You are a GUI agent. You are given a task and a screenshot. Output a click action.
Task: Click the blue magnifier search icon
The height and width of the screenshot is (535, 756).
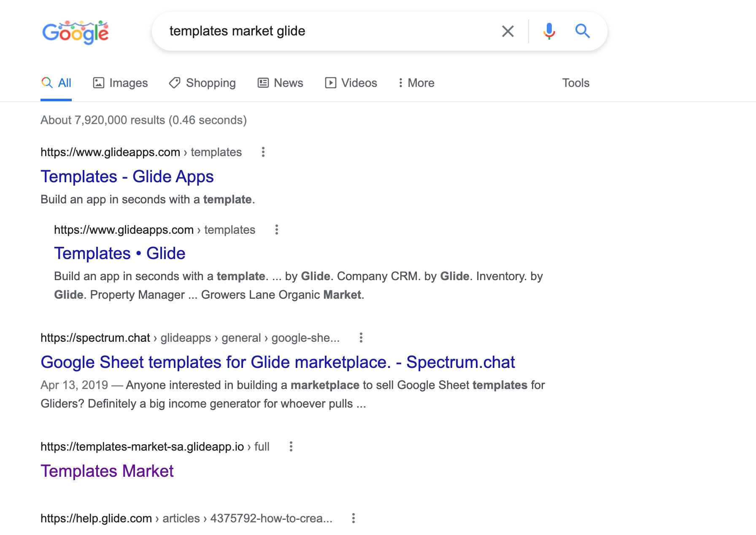pyautogui.click(x=582, y=31)
